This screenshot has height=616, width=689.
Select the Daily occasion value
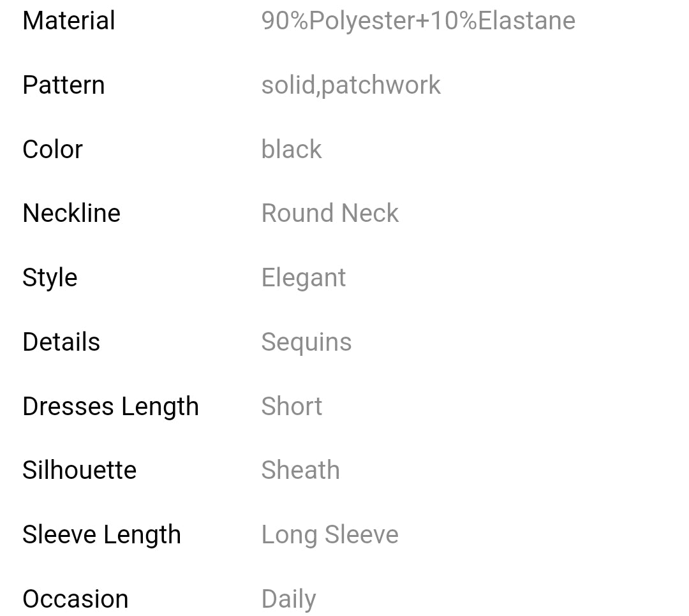click(x=288, y=599)
